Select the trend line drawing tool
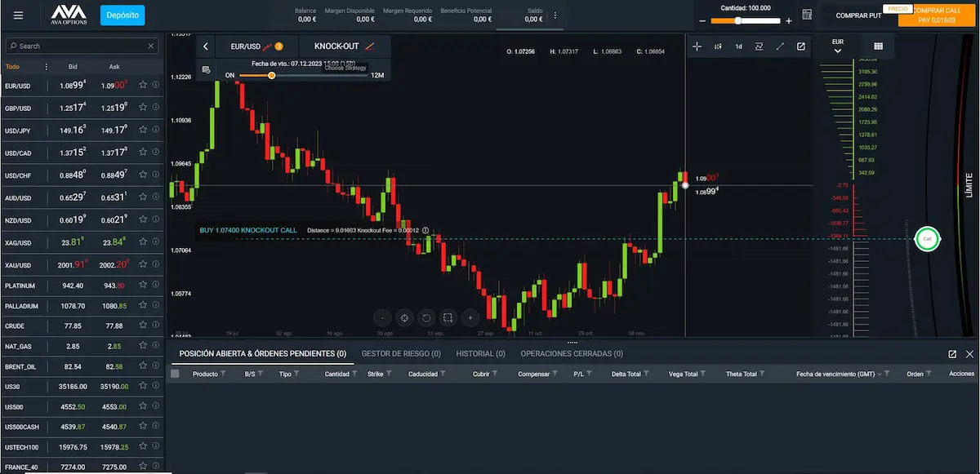Viewport: 980px width, 474px height. [780, 47]
